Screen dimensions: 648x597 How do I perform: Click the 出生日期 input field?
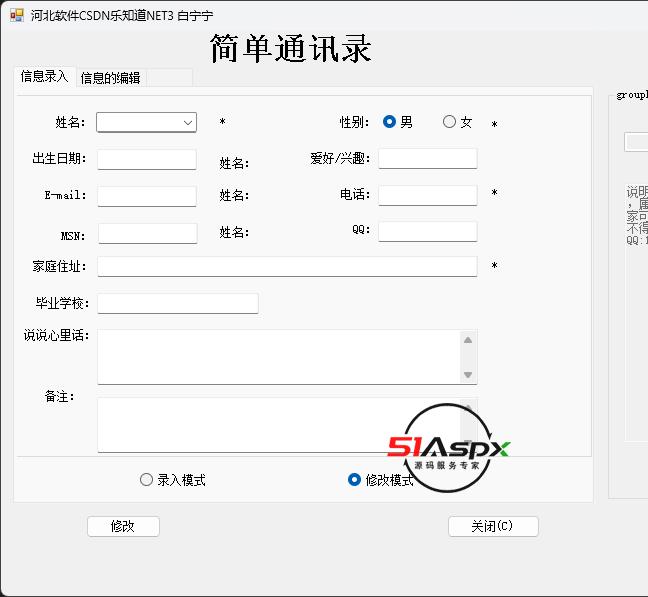[147, 159]
